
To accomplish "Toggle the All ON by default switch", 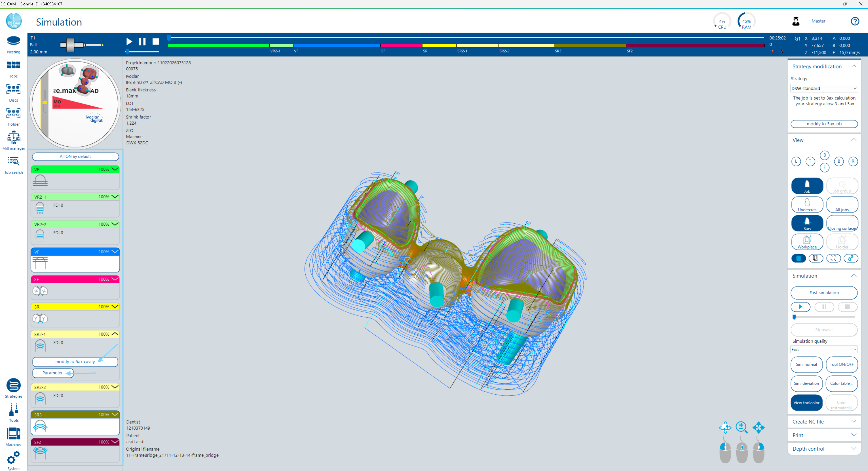I will [75, 156].
